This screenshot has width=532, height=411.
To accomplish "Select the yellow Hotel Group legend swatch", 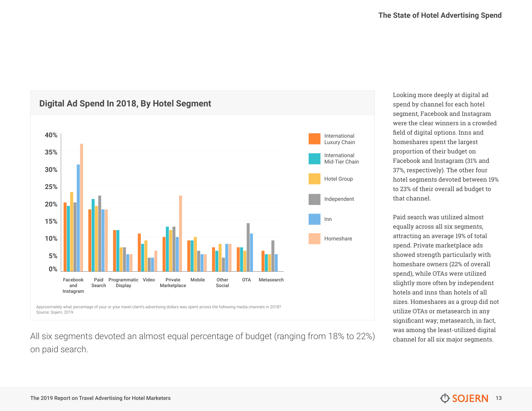I will [314, 179].
